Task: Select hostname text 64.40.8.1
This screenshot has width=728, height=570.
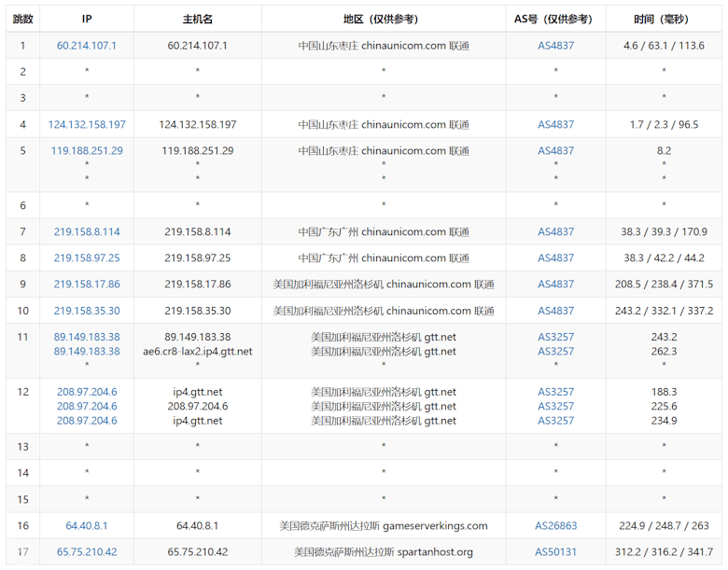Action: click(197, 525)
